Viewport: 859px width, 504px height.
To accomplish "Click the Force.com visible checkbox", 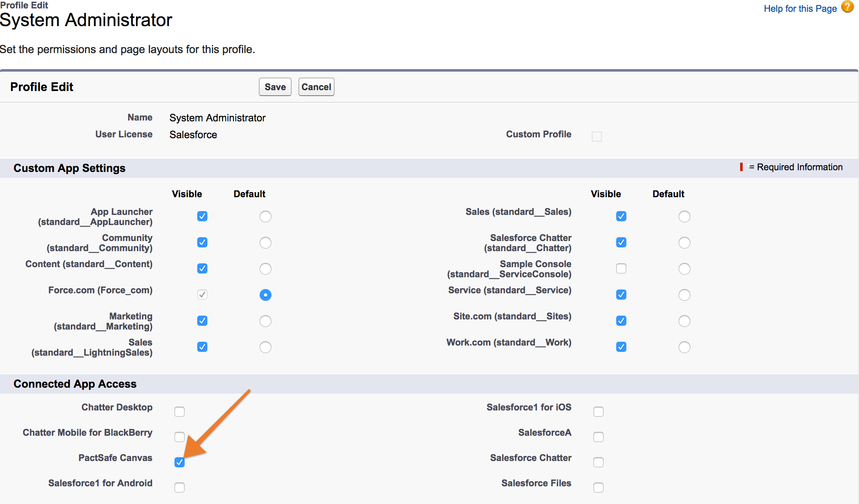I will pyautogui.click(x=202, y=295).
